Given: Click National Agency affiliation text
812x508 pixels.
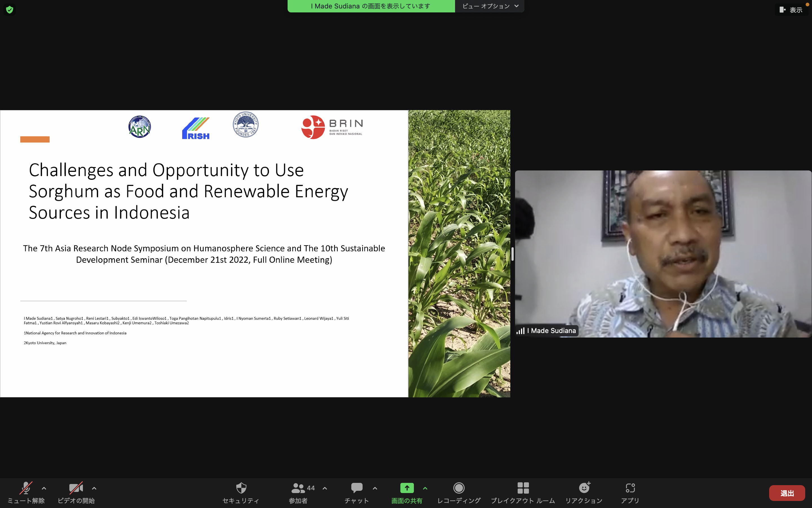Looking at the screenshot, I should tap(75, 333).
